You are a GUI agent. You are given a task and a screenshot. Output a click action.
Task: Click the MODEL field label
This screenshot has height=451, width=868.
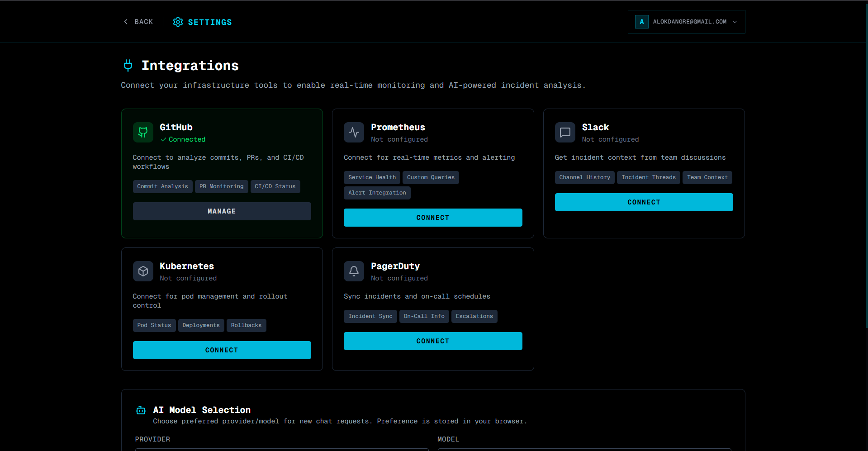tap(448, 439)
